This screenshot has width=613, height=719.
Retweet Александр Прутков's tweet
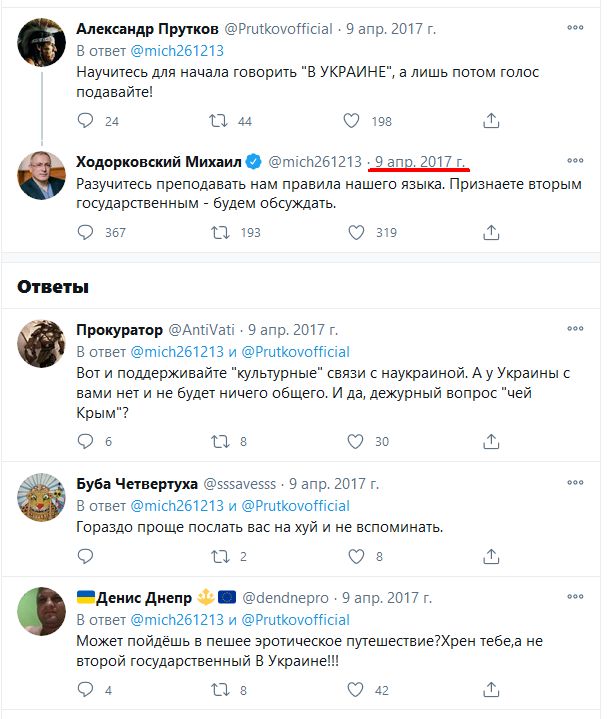pyautogui.click(x=217, y=121)
